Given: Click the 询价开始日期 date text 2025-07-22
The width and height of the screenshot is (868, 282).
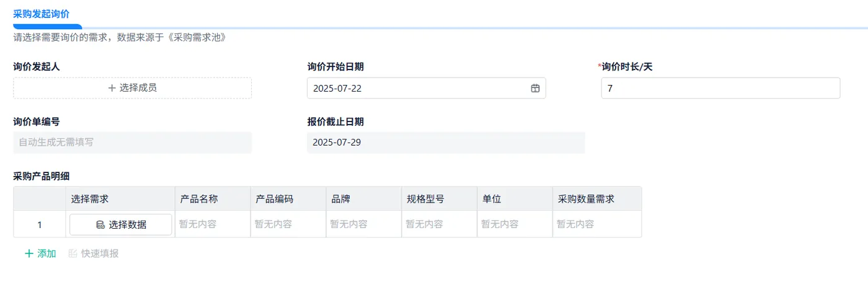Looking at the screenshot, I should (338, 88).
